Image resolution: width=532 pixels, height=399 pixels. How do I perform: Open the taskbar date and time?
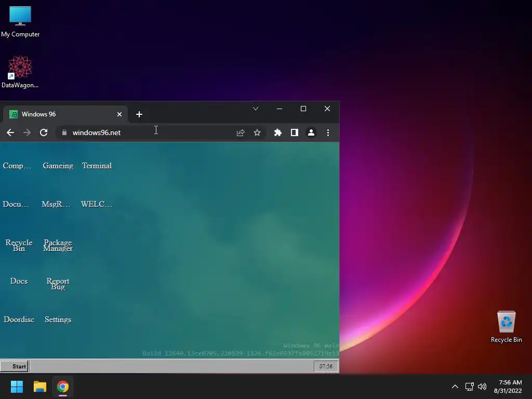point(508,387)
